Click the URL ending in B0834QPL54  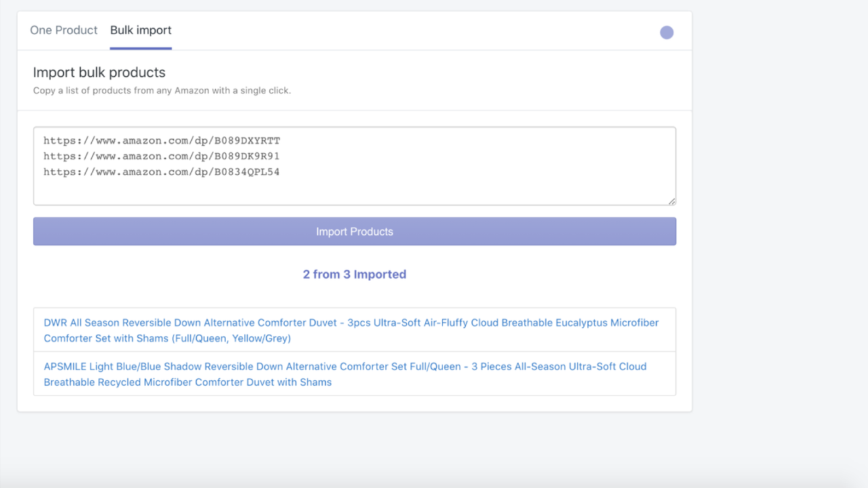pos(162,171)
